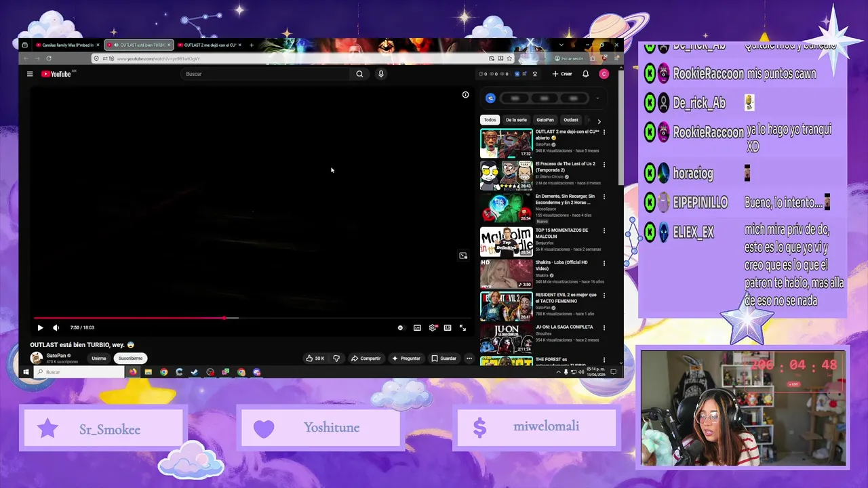Screen dimensions: 868x488
Task: Open more actions ellipsis under the video
Action: 469,358
